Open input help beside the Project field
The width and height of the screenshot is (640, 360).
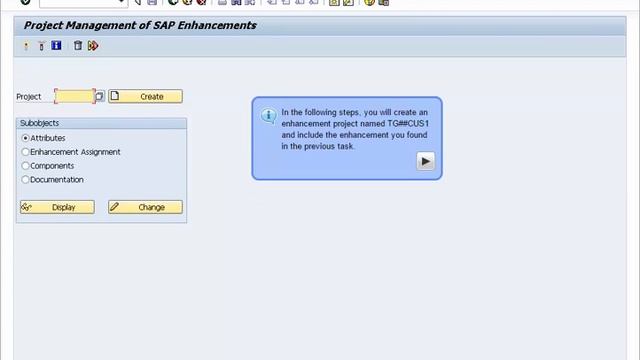click(100, 96)
